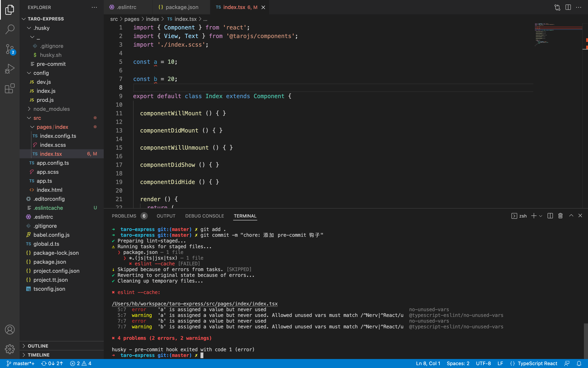Change Spaces: 2 indentation setting
588x368 pixels.
coord(458,363)
